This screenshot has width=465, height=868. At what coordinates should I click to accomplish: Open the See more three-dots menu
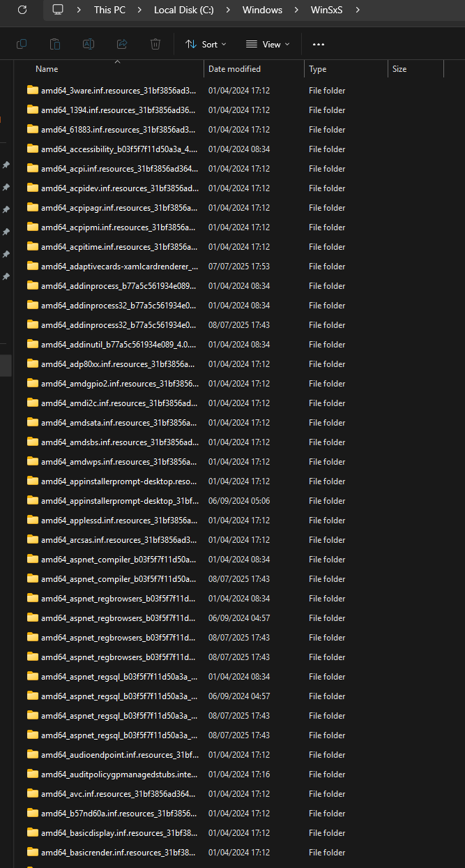point(319,44)
